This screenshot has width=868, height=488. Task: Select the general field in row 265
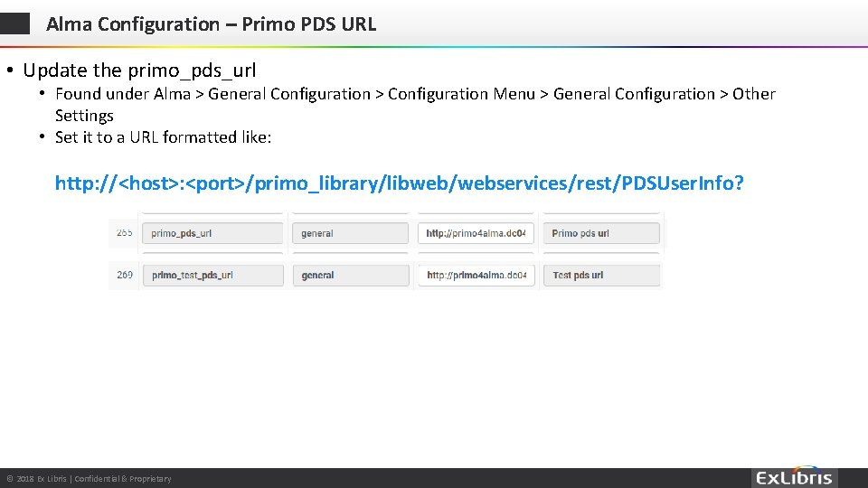pyautogui.click(x=351, y=233)
